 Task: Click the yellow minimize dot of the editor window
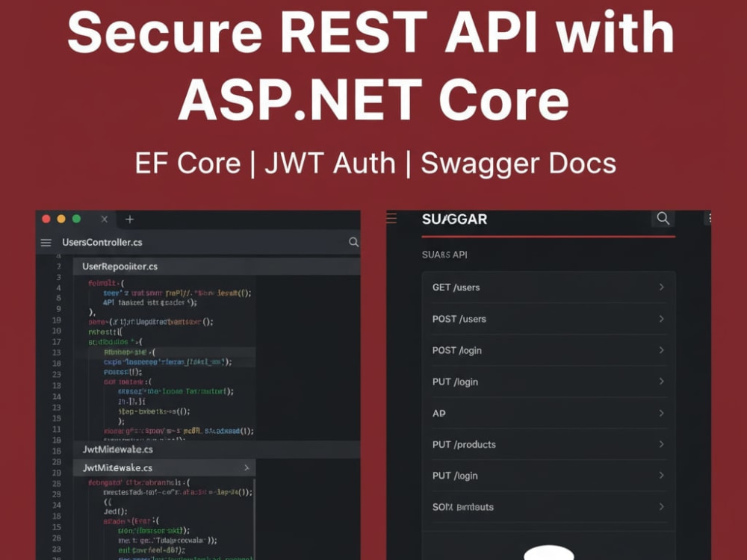coord(61,219)
